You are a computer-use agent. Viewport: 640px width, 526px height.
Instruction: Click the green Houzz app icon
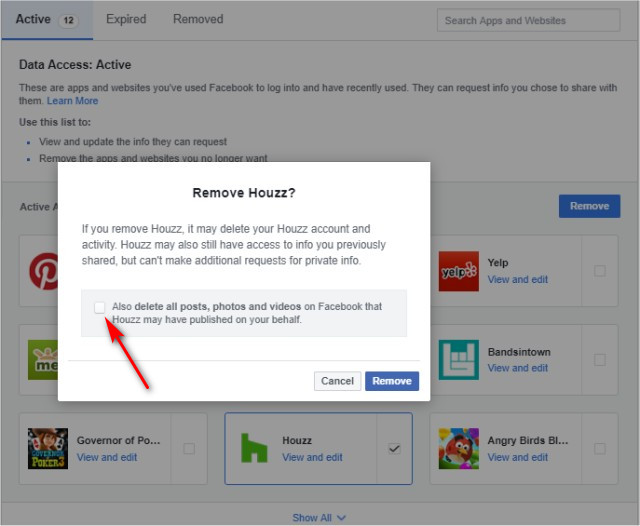[254, 448]
